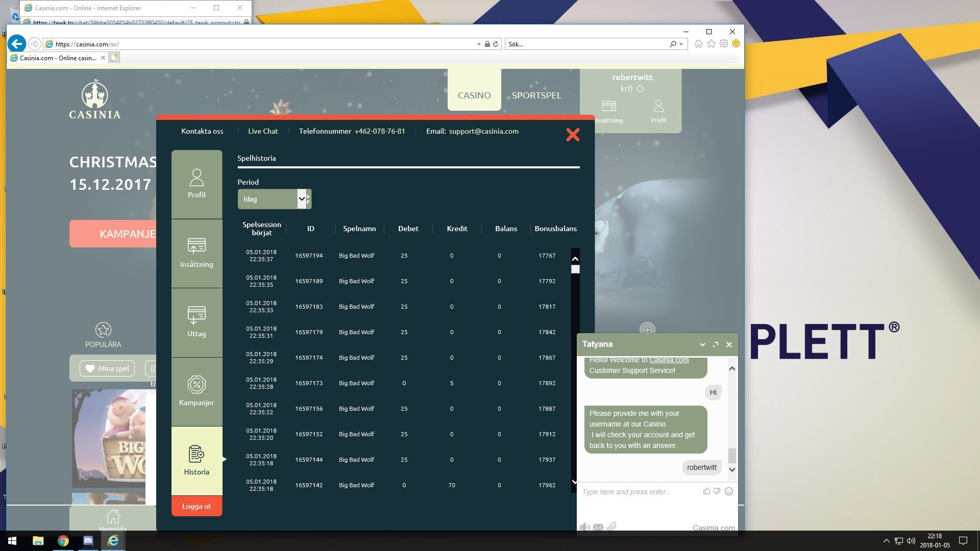Click Casinia.com link in chat welcome message
Viewport: 980px width, 551px height.
(x=669, y=360)
